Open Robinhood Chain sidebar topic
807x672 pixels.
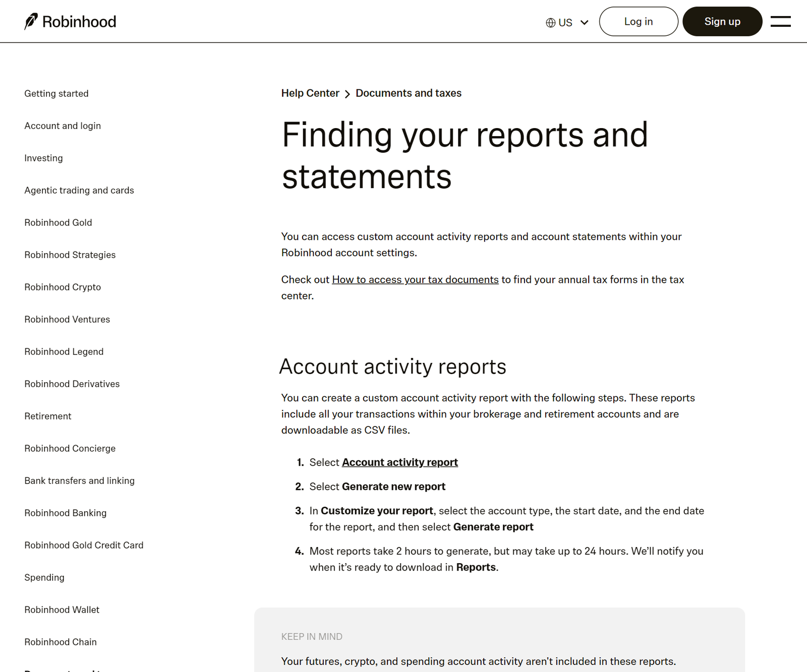pyautogui.click(x=61, y=642)
